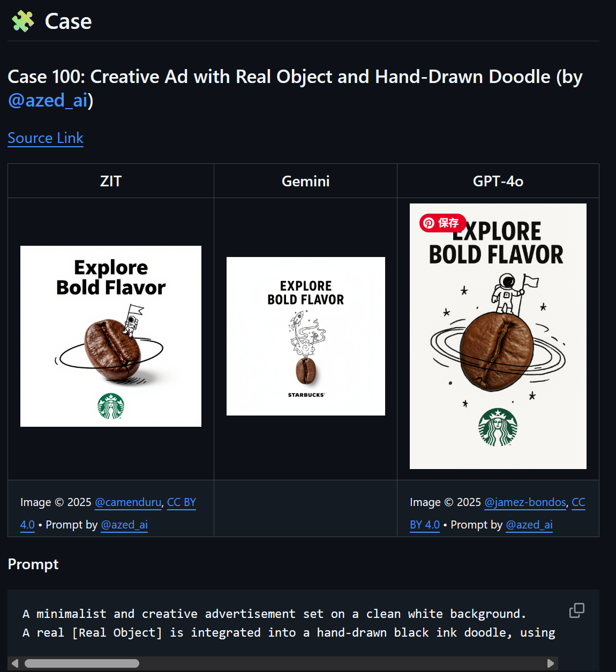Viewport: 616px width, 672px height.
Task: Click the puzzle piece icon beside Case
Action: [x=23, y=21]
